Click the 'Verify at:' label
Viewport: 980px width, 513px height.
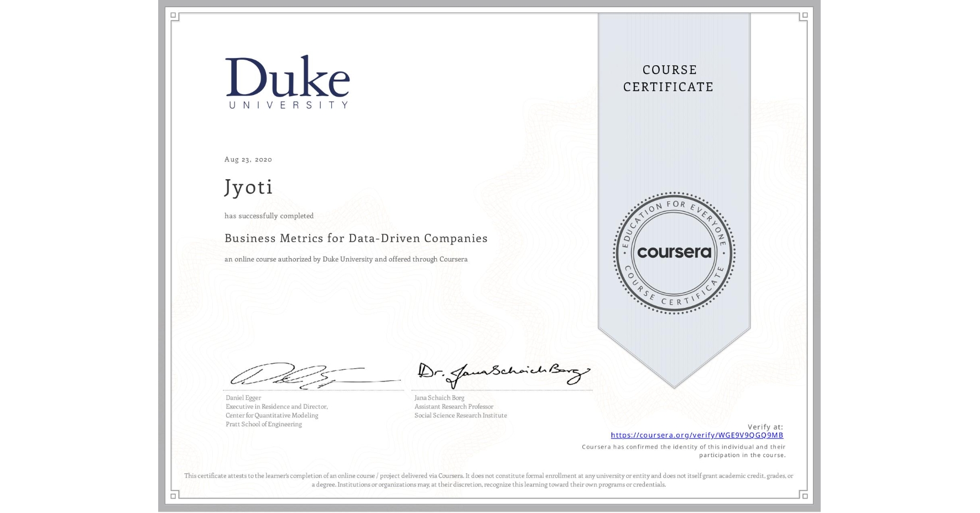pos(765,427)
